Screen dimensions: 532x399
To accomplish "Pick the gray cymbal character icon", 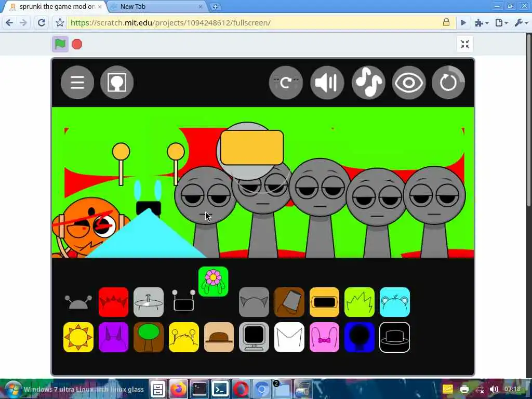I will pos(149,302).
